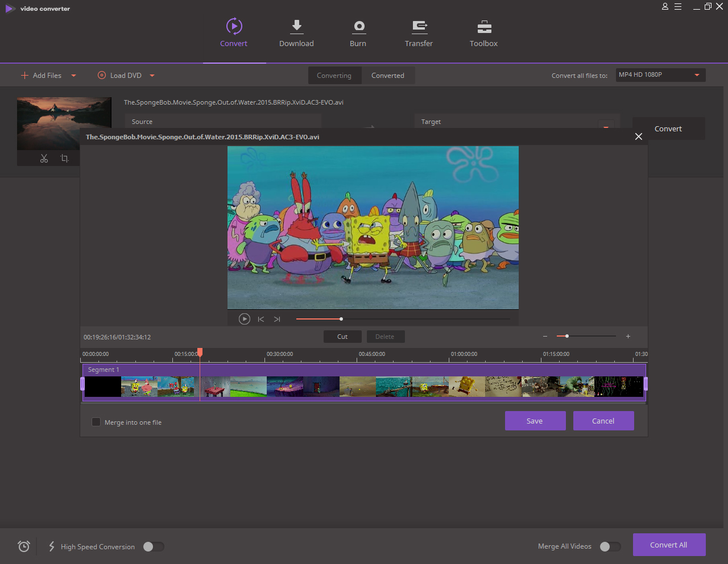Screen dimensions: 728x564
Task: Open the MP4 HD 1080P format dropdown
Action: [661, 75]
